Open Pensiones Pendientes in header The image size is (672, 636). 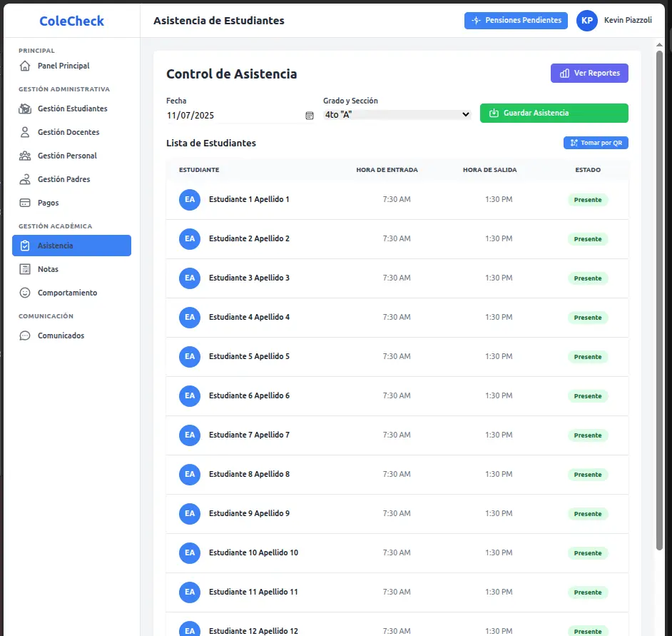tap(516, 21)
